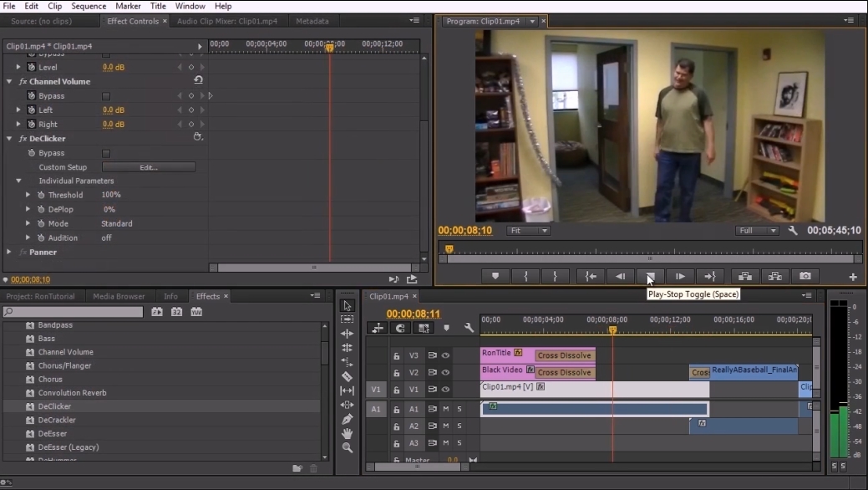Click the Extract button
868x490 pixels.
pos(775,276)
